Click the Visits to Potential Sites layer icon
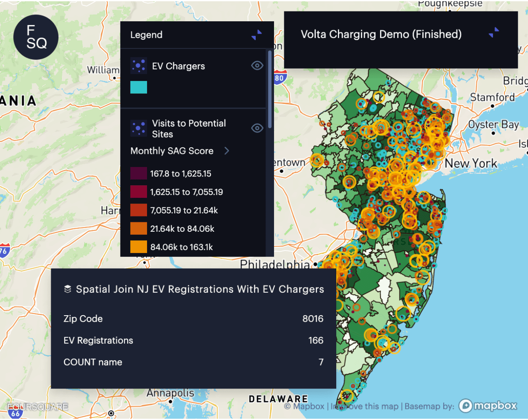Viewport: 528px width, 420px height. click(x=138, y=128)
